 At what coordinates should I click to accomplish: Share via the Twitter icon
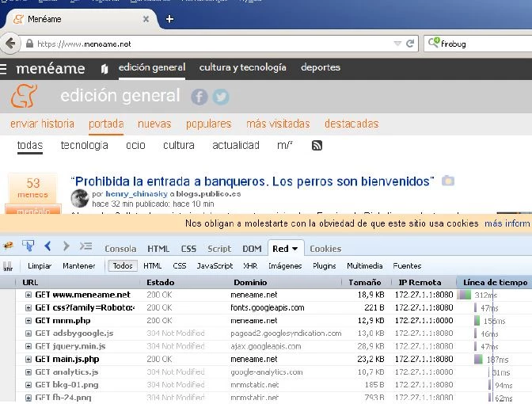tap(221, 97)
